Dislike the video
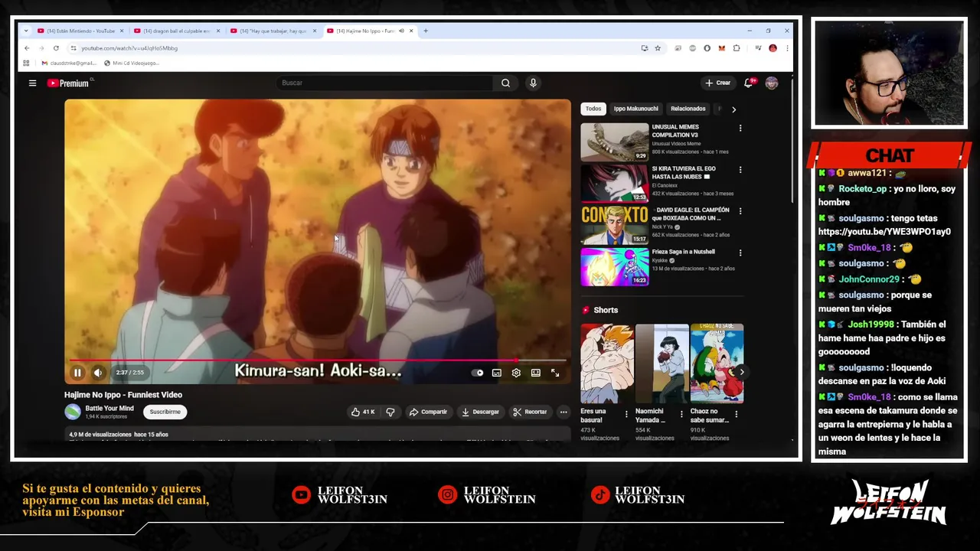This screenshot has height=551, width=980. tap(390, 412)
